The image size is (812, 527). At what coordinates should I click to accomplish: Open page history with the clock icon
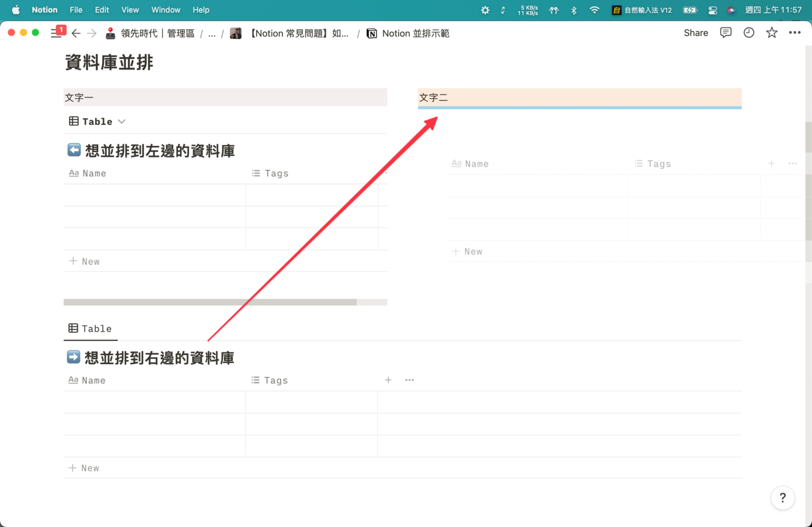coord(749,33)
